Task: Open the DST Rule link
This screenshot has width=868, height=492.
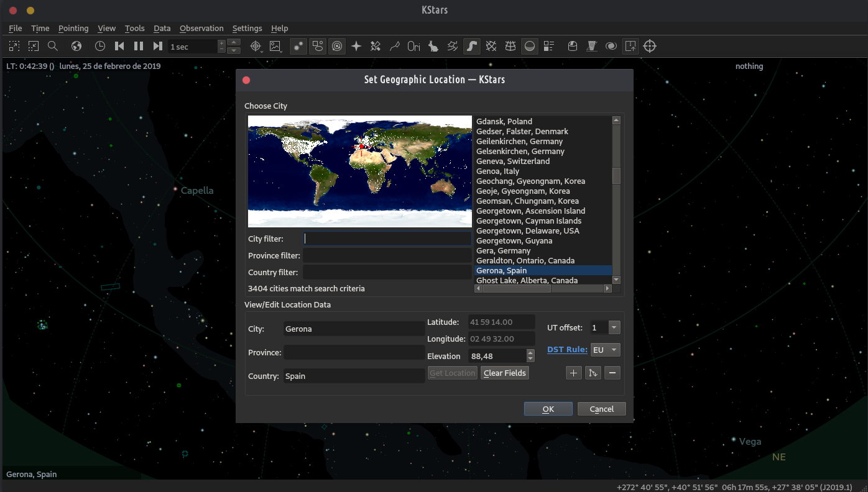Action: click(x=567, y=350)
